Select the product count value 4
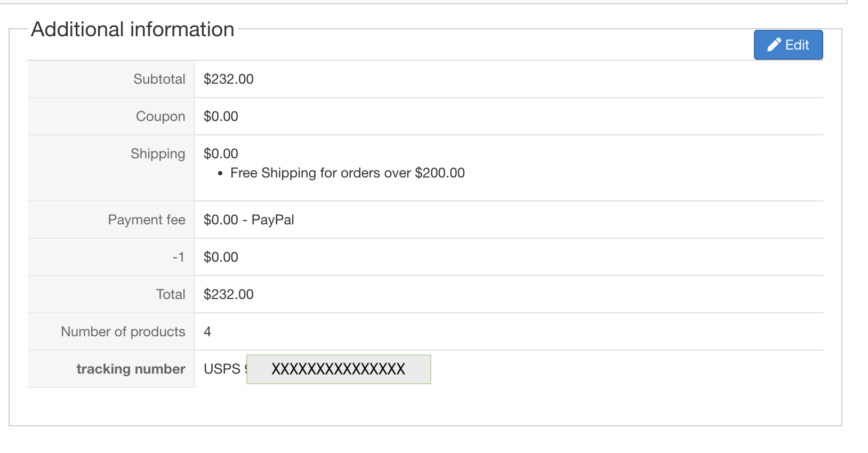The width and height of the screenshot is (868, 453). coord(207,331)
